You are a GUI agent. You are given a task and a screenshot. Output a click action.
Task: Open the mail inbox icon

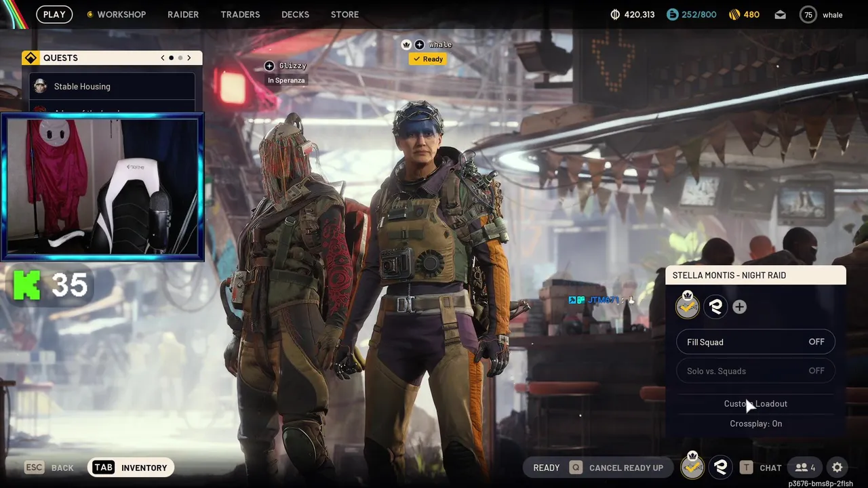tap(781, 14)
